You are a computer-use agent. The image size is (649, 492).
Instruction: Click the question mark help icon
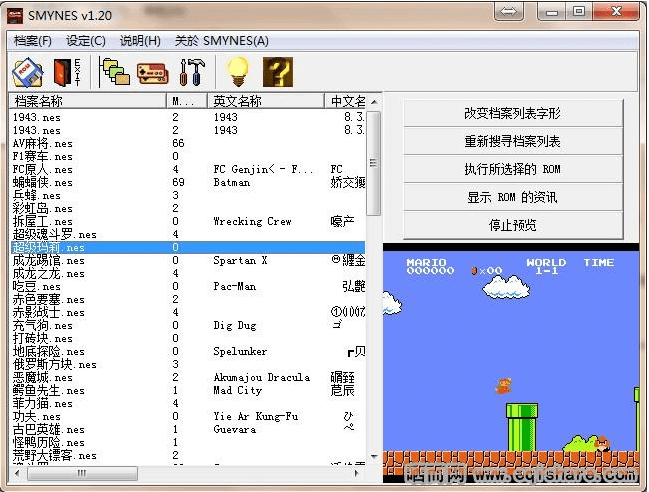click(x=278, y=72)
